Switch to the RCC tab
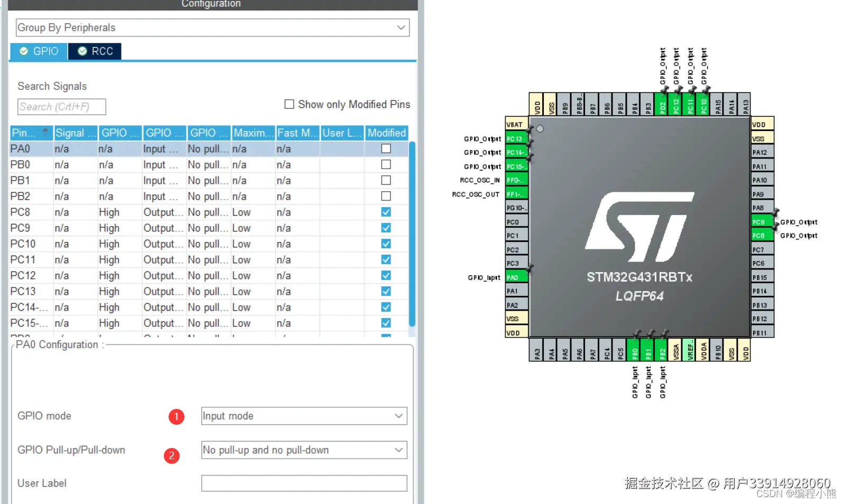Image resolution: width=844 pixels, height=504 pixels. 95,51
